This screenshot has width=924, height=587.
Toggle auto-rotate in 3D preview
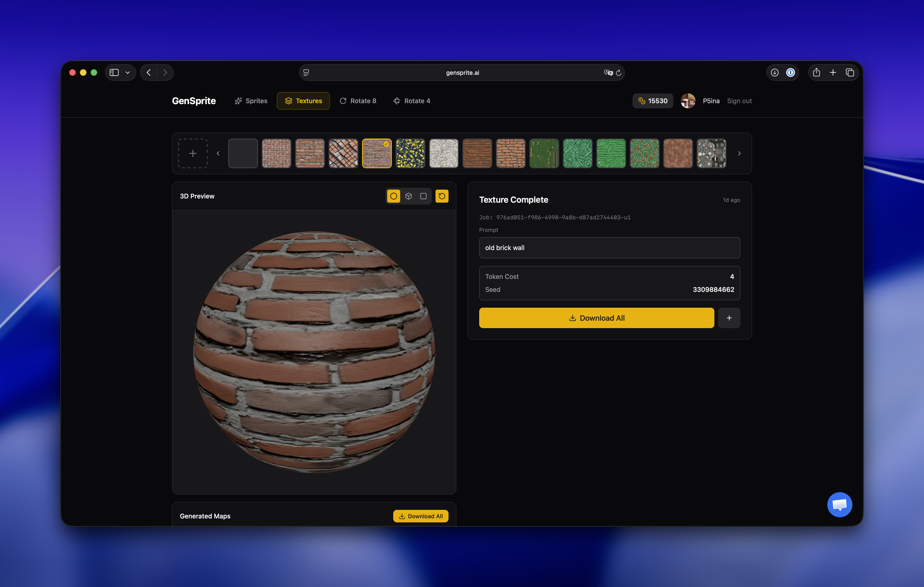(442, 196)
